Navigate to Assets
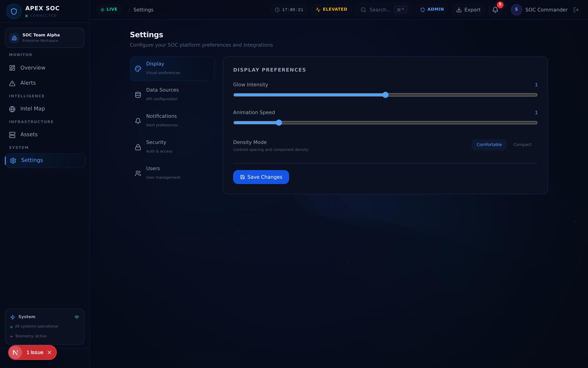The width and height of the screenshot is (588, 368). [45, 135]
